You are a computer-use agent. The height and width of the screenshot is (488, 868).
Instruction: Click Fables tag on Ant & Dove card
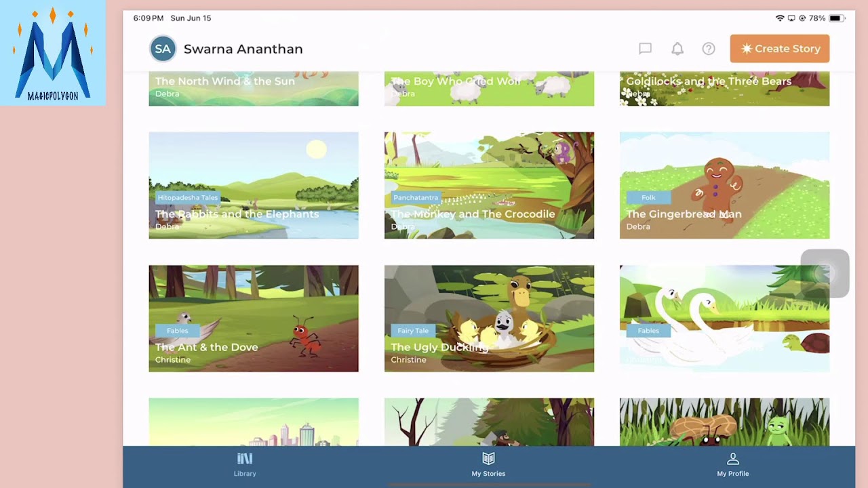click(x=178, y=331)
